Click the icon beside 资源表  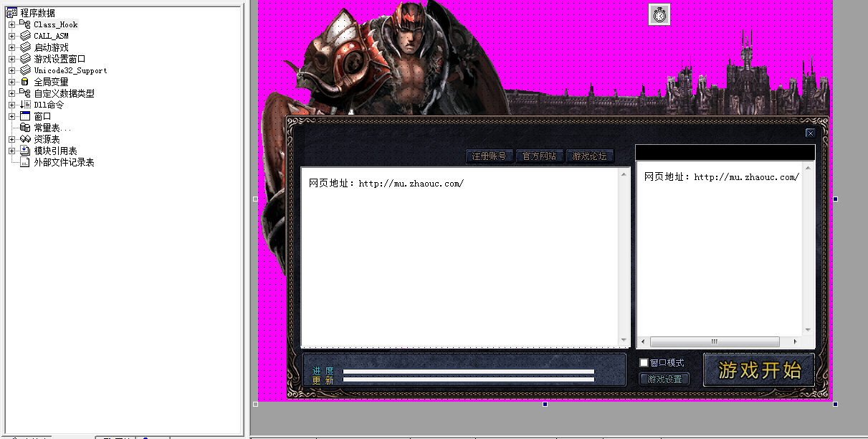pyautogui.click(x=25, y=139)
